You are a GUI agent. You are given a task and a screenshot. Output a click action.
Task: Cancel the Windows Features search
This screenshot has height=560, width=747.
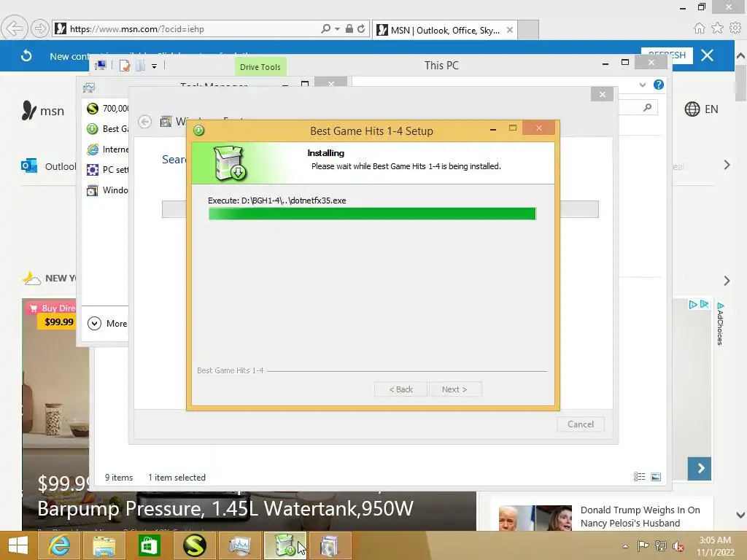pos(580,424)
